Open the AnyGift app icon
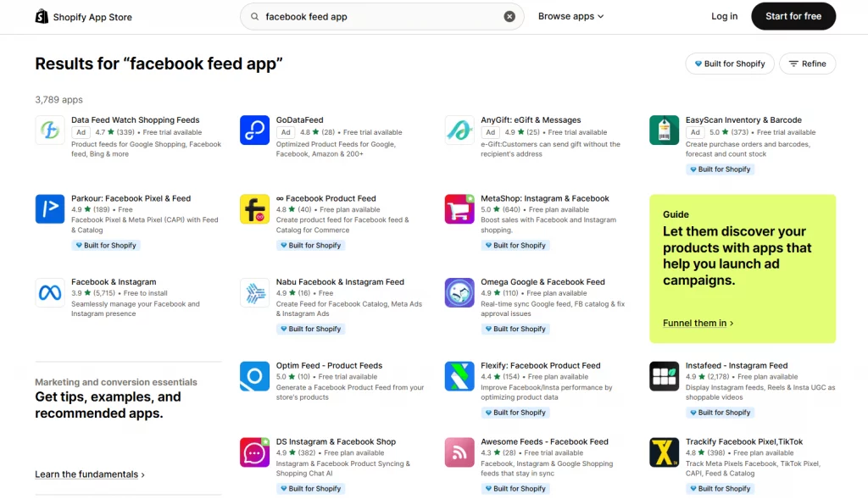Image resolution: width=868 pixels, height=499 pixels. [459, 130]
